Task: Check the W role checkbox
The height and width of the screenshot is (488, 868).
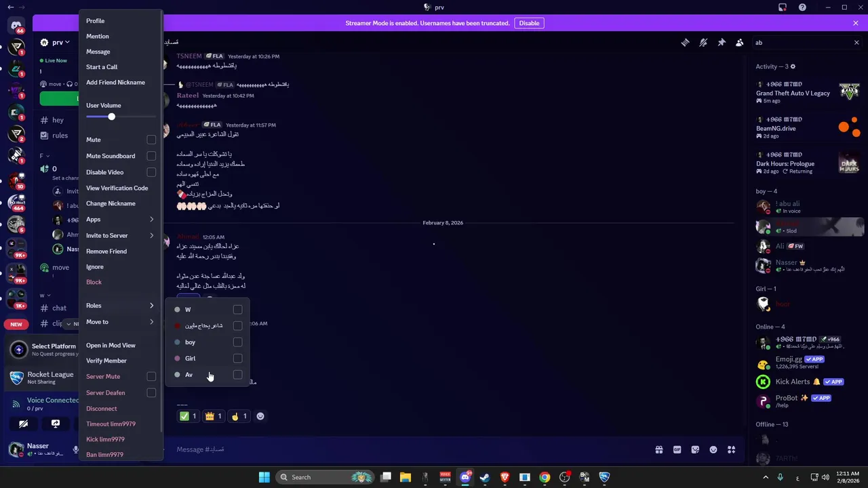Action: 237,310
